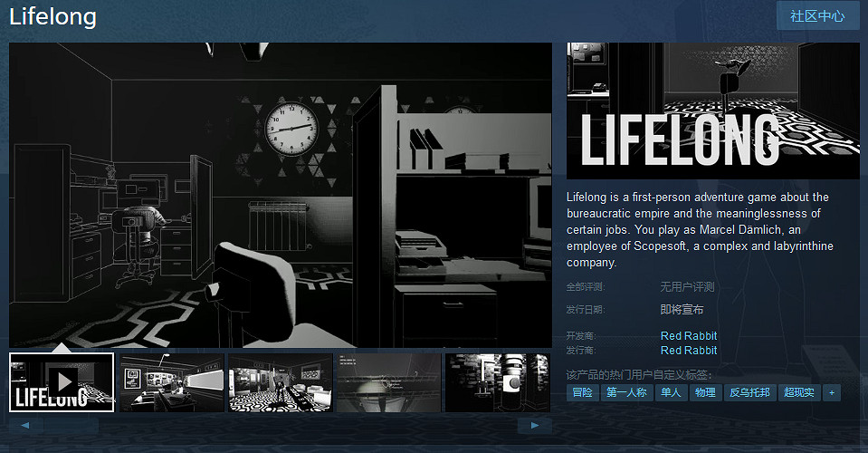The width and height of the screenshot is (868, 453).
Task: Click the 发行商 publisher label
Action: (x=581, y=350)
